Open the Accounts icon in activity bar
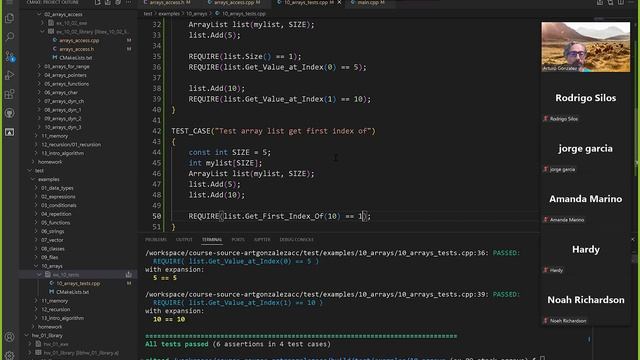This screenshot has width=640, height=360. pos(9,337)
